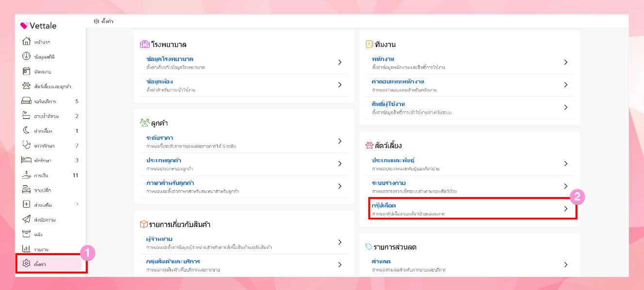Click the Vettale logo
Screen dimensions: 644x290
(39, 26)
